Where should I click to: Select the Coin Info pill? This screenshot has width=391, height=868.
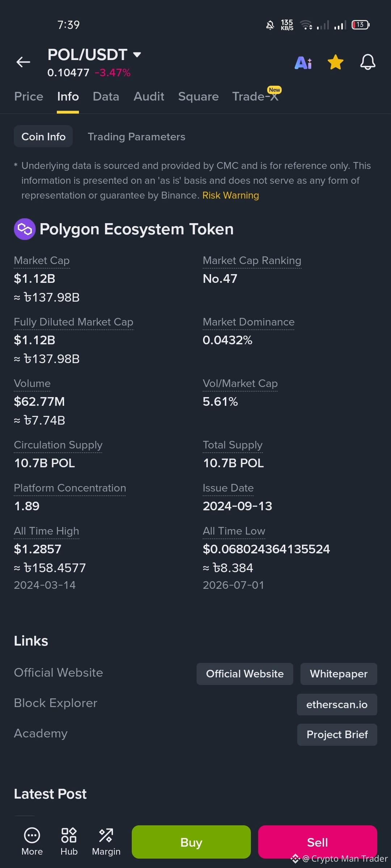pos(43,136)
